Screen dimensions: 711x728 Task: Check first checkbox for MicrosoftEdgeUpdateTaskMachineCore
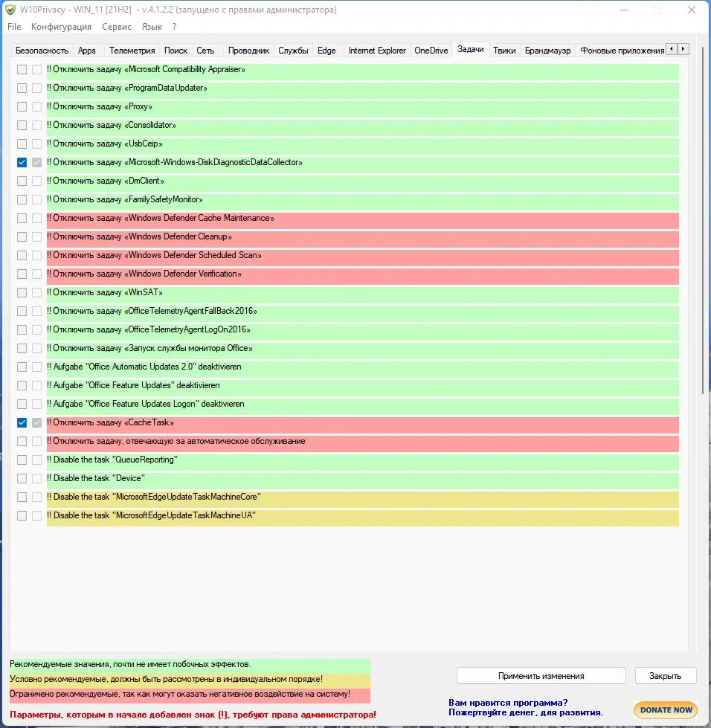click(22, 497)
